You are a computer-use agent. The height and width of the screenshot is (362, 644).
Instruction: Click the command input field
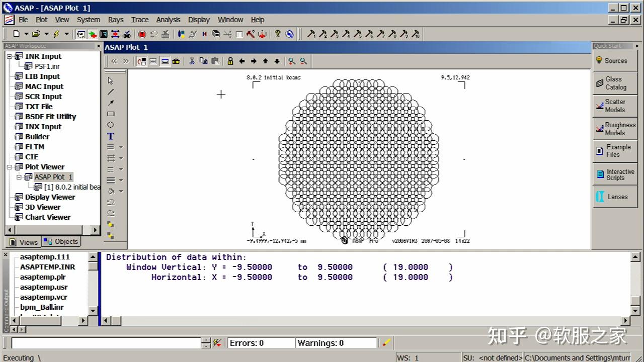(x=106, y=343)
